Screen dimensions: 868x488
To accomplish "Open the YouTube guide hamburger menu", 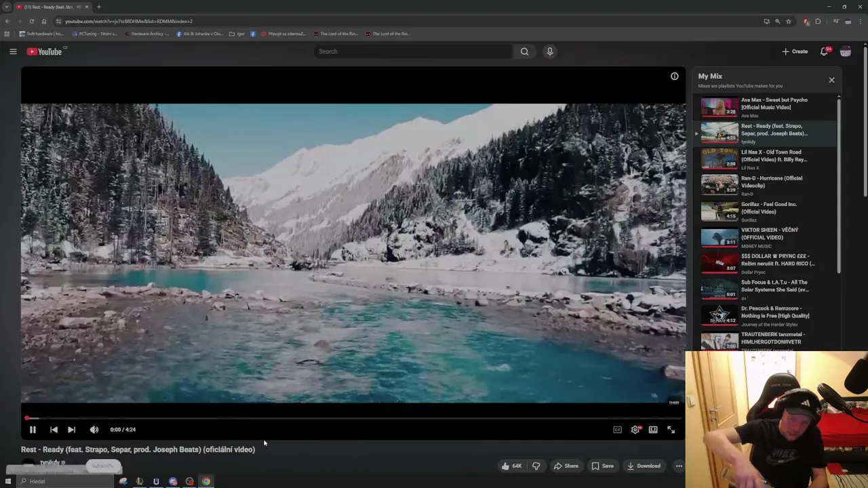I will point(13,52).
